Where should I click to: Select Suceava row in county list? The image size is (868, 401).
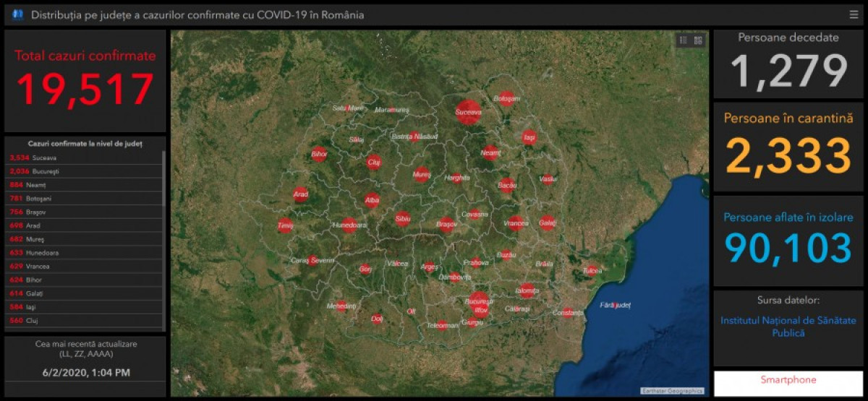(x=83, y=158)
